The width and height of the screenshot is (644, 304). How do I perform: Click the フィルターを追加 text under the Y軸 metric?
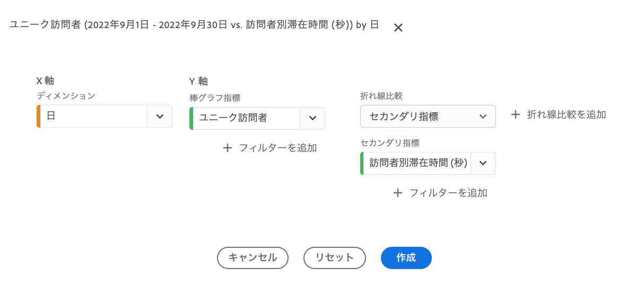point(278,148)
